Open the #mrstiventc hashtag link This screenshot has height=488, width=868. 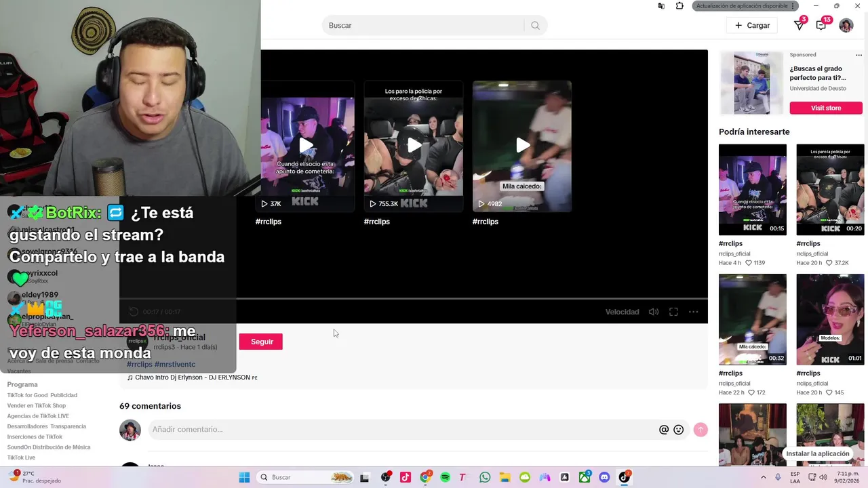(175, 365)
